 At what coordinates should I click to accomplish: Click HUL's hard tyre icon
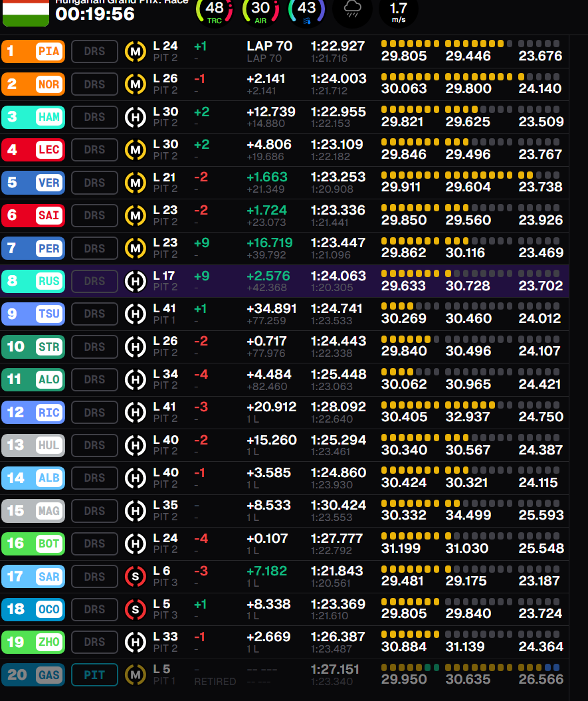click(136, 445)
